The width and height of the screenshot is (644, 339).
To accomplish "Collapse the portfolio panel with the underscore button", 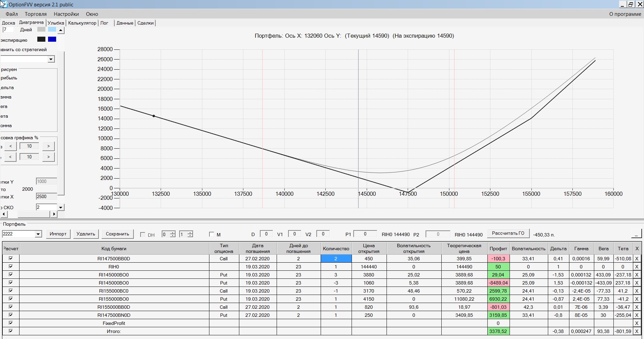I will click(636, 234).
